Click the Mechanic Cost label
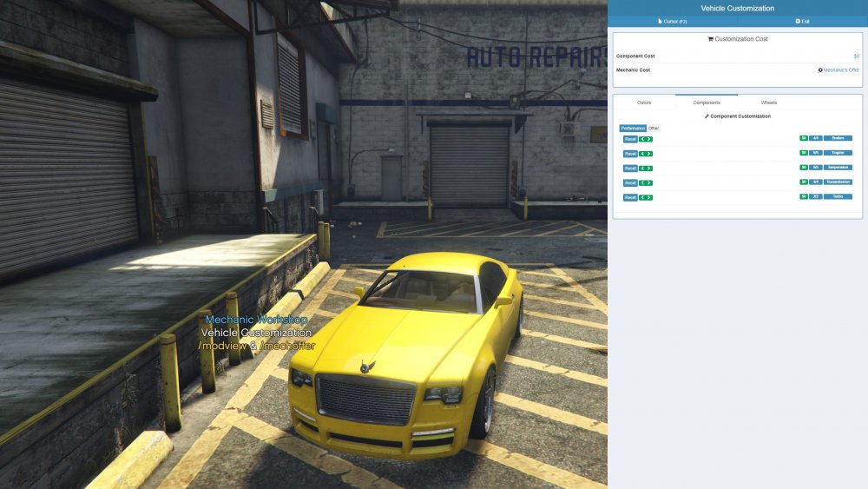Screen dimensions: 868x489 point(634,69)
